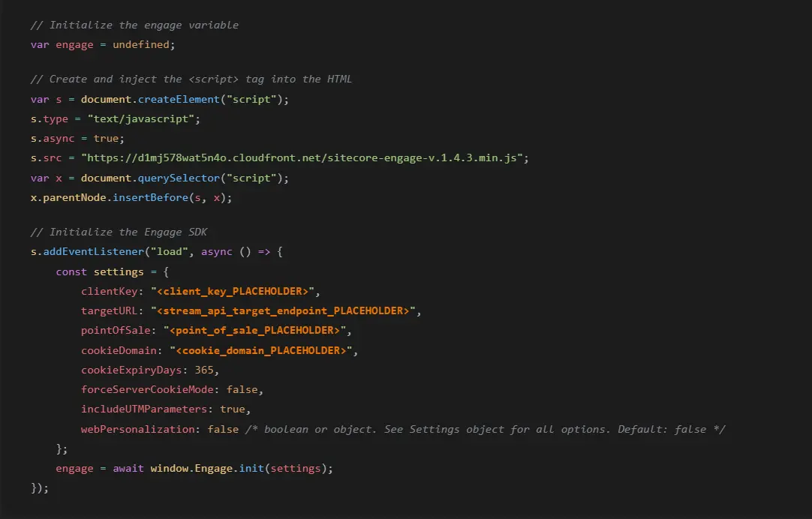Image resolution: width=812 pixels, height=519 pixels.
Task: Click the word "undefined" in the engage declaration
Action: coord(141,44)
